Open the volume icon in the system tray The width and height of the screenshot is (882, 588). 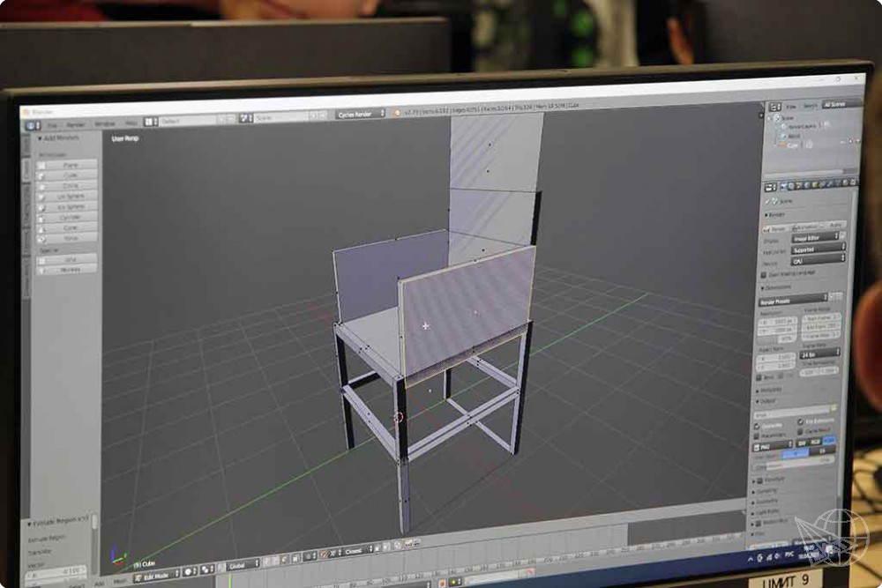pyautogui.click(x=777, y=556)
